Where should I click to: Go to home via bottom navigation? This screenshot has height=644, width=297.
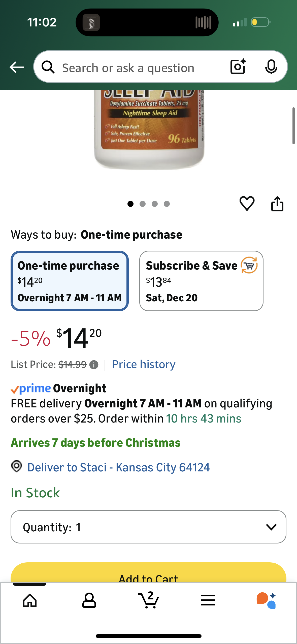(x=30, y=601)
